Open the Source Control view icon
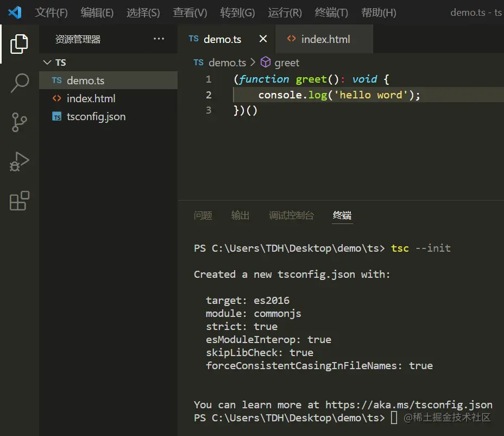Viewport: 504px width, 436px height. click(20, 122)
